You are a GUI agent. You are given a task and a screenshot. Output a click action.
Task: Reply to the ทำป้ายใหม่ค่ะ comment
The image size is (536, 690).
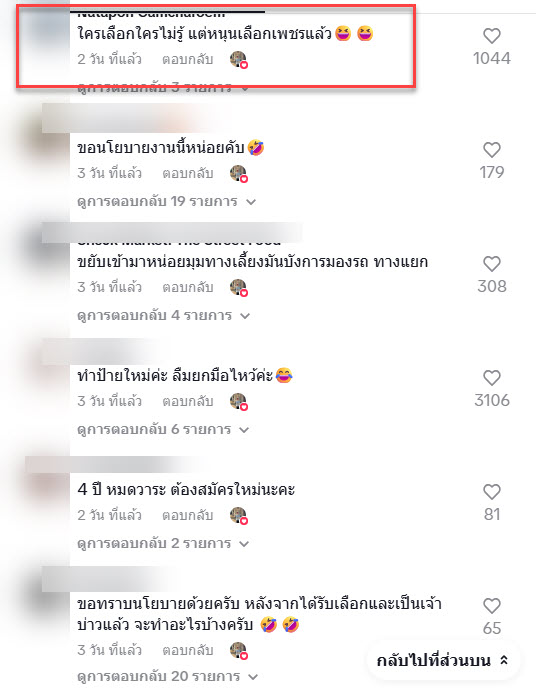pyautogui.click(x=187, y=401)
